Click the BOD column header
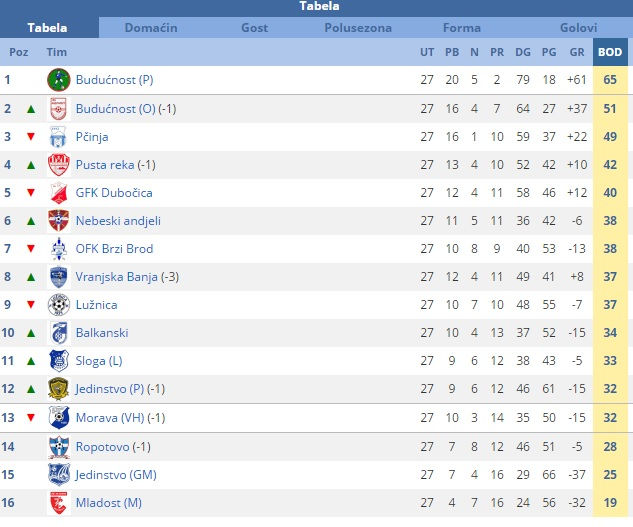This screenshot has width=633, height=527. [610, 52]
